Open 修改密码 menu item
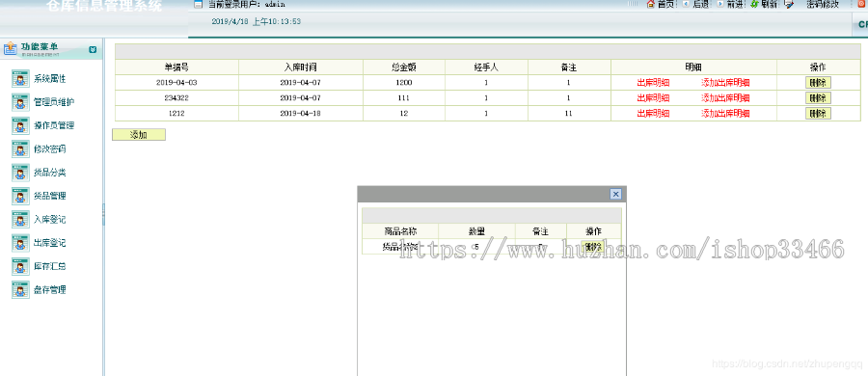Screen dimensions: 868x376 pyautogui.click(x=50, y=149)
